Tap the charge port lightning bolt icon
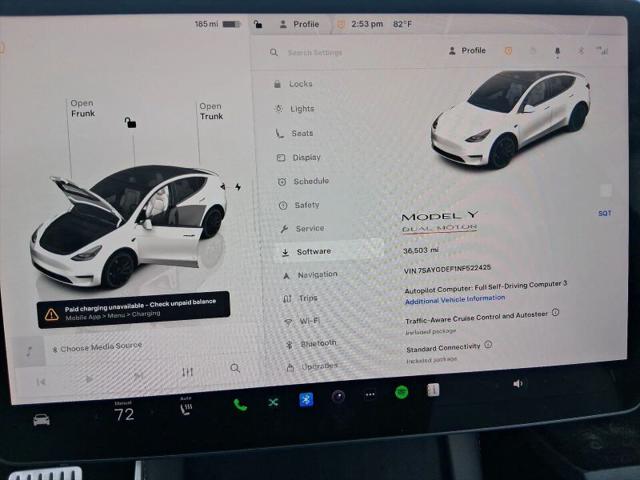This screenshot has height=480, width=640. click(238, 187)
